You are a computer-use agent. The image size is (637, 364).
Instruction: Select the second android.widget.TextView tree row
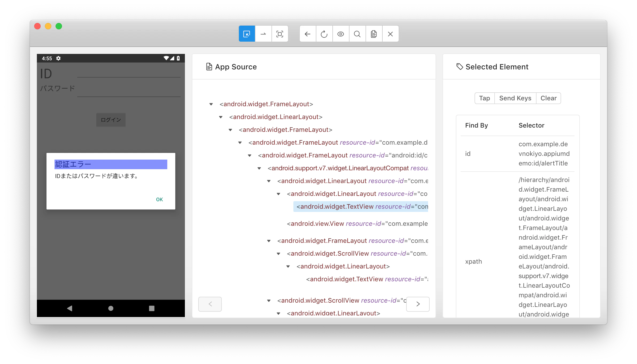click(x=367, y=279)
